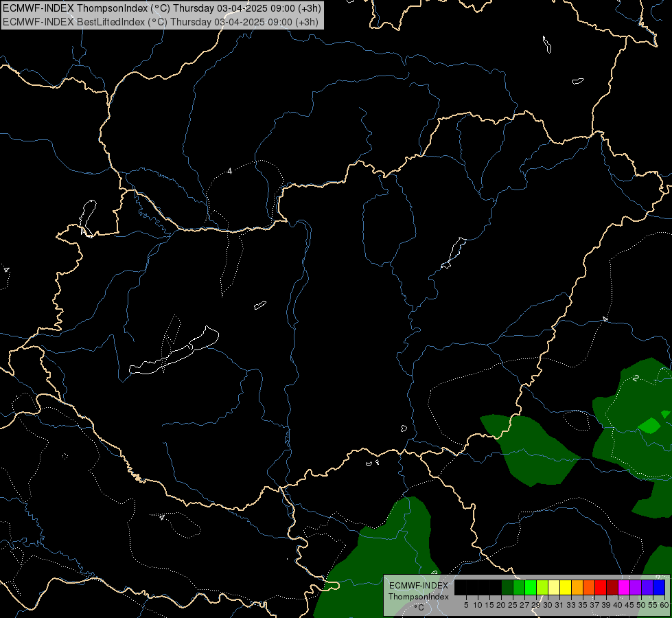Pick the dark green 20–25 legend swatch
This screenshot has width=672, height=618.
click(x=507, y=587)
